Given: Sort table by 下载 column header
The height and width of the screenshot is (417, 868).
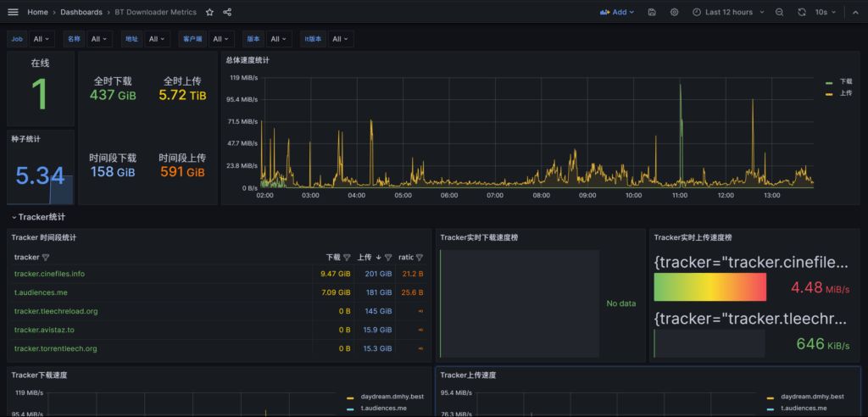Looking at the screenshot, I should pyautogui.click(x=333, y=258).
